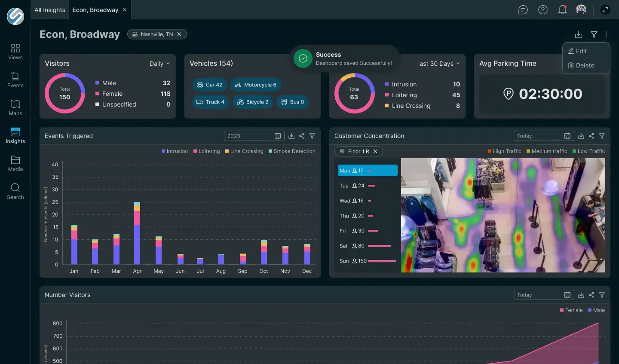Screen dimensions: 619x364
Task: Open the 2023 date picker for Events Triggered
Action: 254,135
